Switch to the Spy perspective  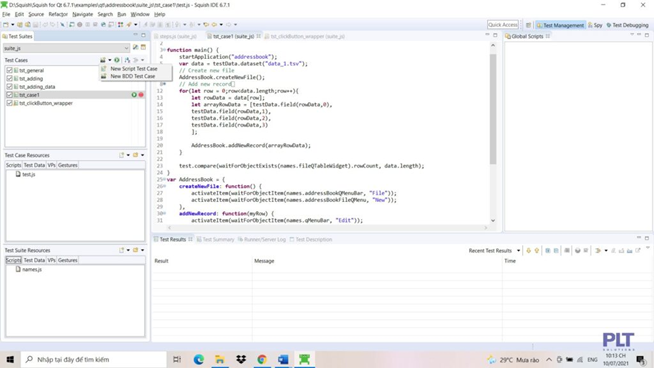click(x=595, y=25)
